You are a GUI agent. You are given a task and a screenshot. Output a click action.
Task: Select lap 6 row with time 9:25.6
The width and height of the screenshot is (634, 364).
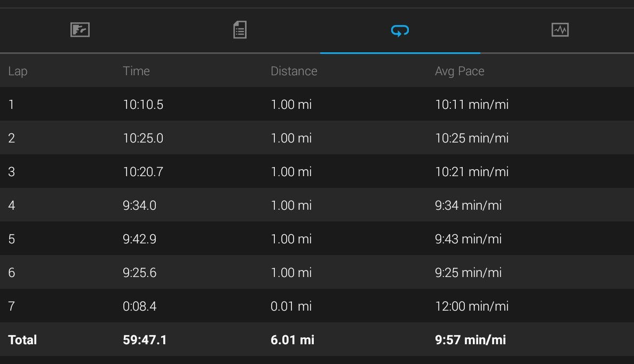point(317,272)
